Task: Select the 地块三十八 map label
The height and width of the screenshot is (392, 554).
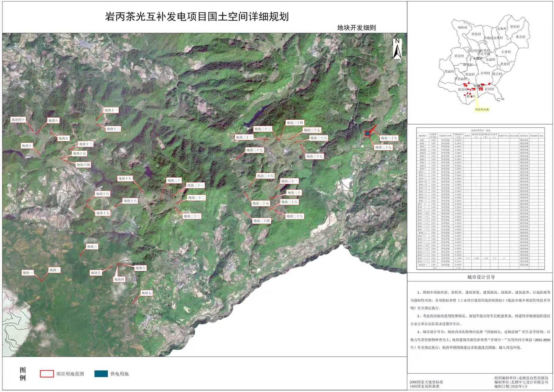Action: click(x=383, y=147)
